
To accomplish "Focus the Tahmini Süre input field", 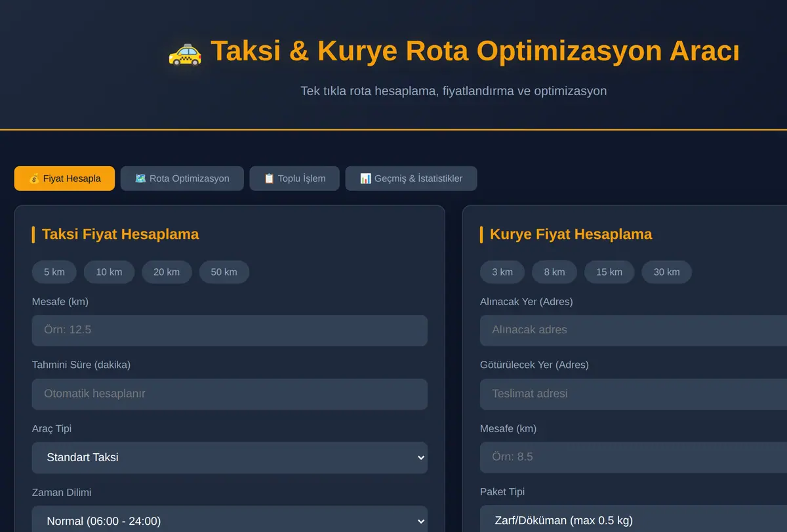I will pyautogui.click(x=230, y=394).
